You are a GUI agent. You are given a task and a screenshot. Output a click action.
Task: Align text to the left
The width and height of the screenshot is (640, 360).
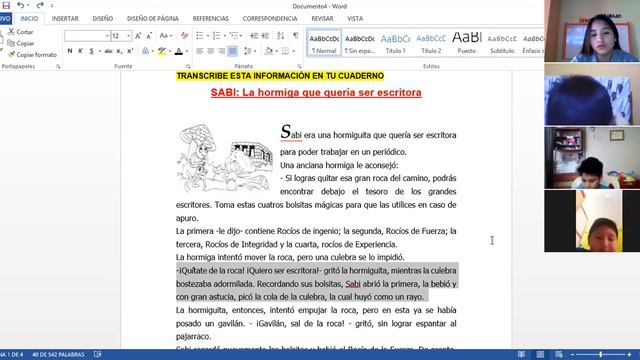point(200,51)
